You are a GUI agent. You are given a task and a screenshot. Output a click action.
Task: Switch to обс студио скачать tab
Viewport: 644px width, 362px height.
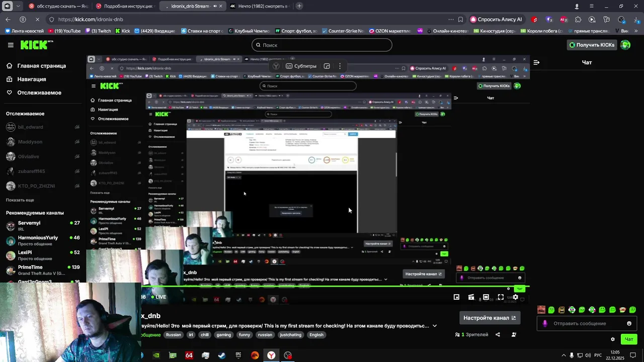coord(59,6)
